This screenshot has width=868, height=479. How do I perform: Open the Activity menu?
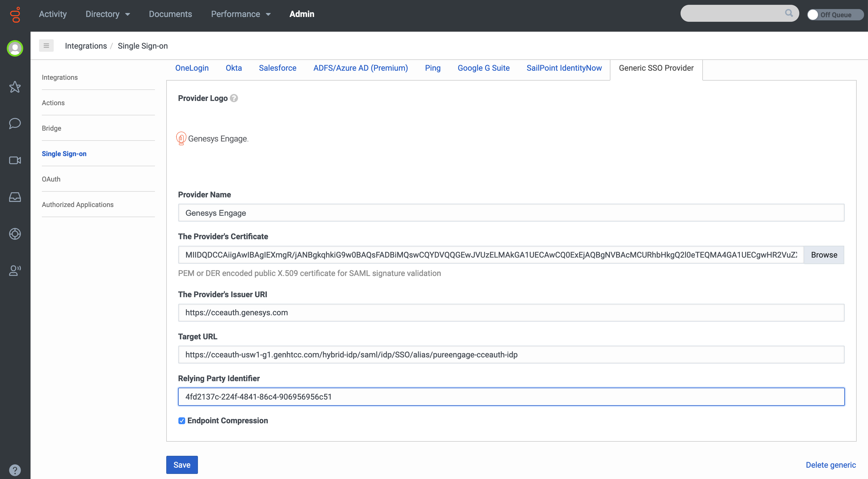point(53,14)
